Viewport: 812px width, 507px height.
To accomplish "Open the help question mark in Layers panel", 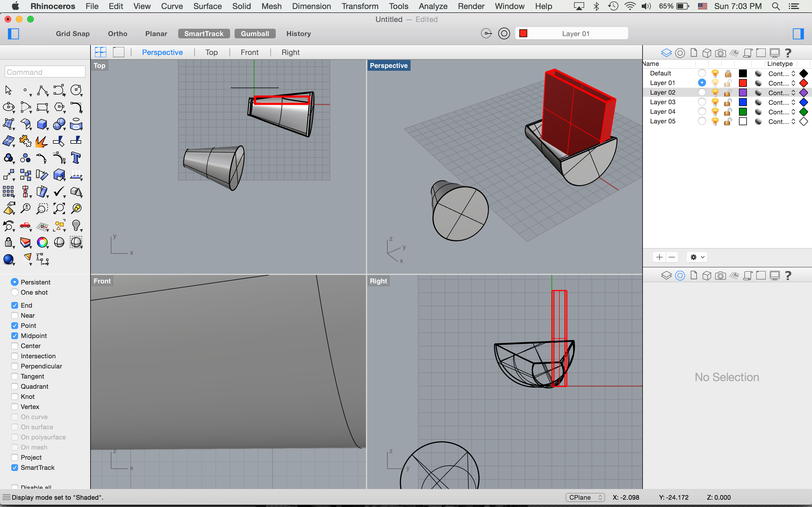I will 788,53.
